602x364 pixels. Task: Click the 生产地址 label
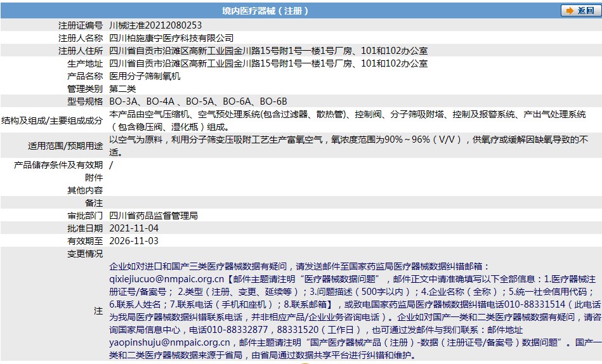coord(85,63)
